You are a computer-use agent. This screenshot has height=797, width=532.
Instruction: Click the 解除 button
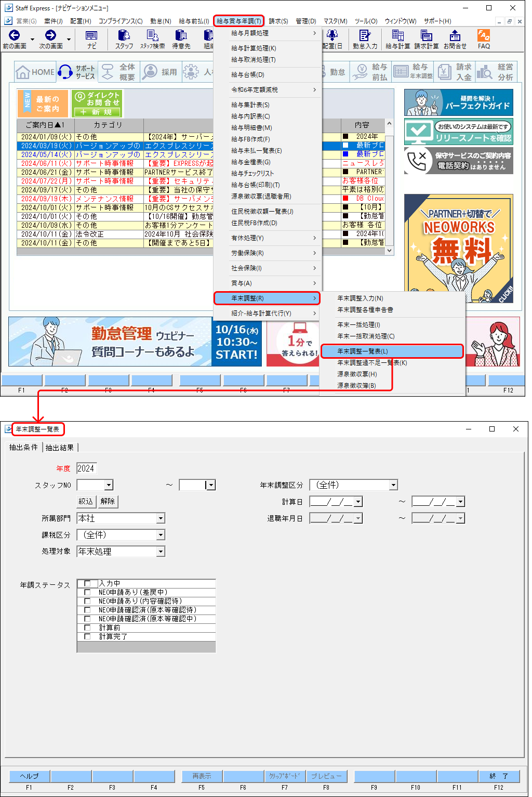tap(108, 501)
